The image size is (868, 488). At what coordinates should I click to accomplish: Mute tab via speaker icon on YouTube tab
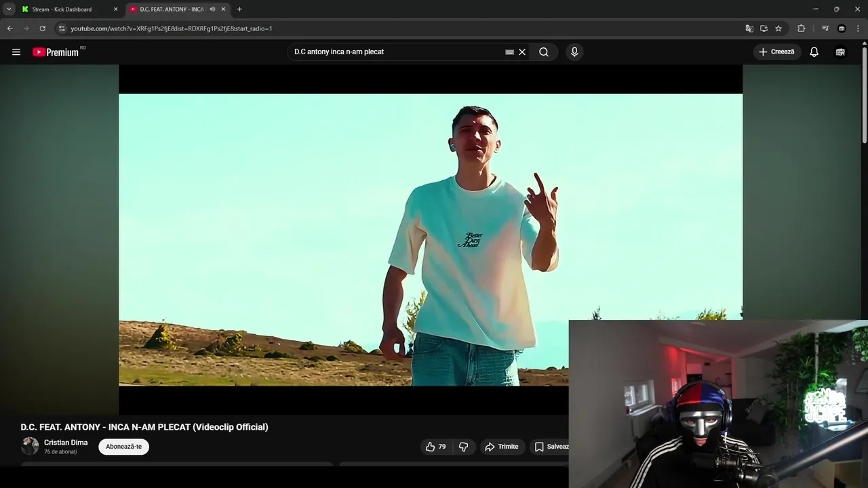(212, 9)
